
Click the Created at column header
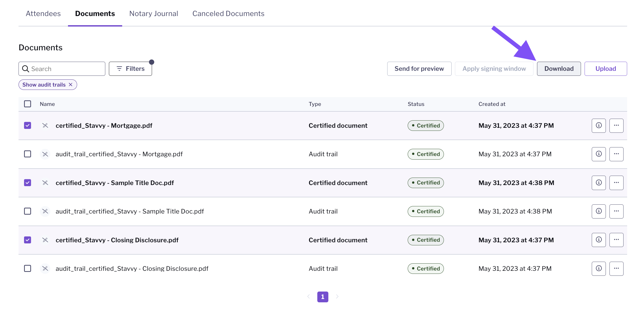pyautogui.click(x=492, y=104)
